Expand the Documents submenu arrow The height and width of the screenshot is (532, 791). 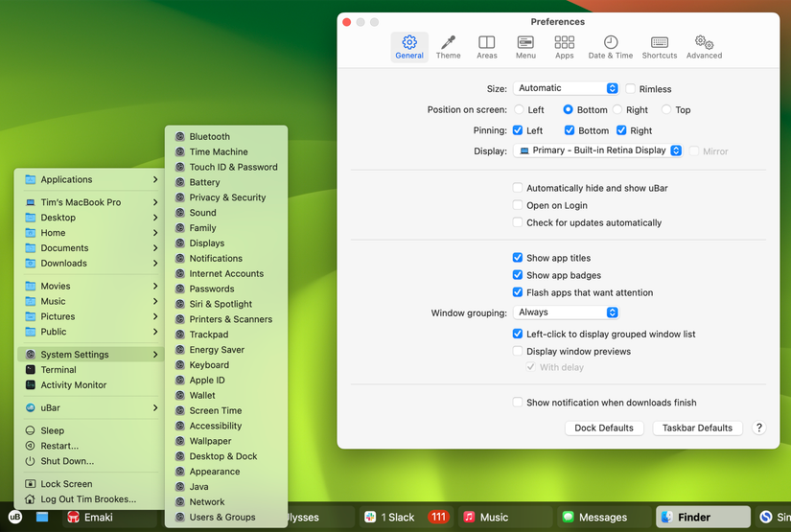[x=155, y=247]
